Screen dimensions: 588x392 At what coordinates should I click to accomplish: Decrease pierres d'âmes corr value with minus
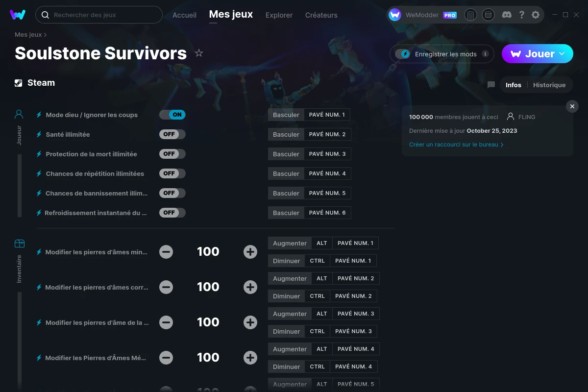tap(166, 287)
